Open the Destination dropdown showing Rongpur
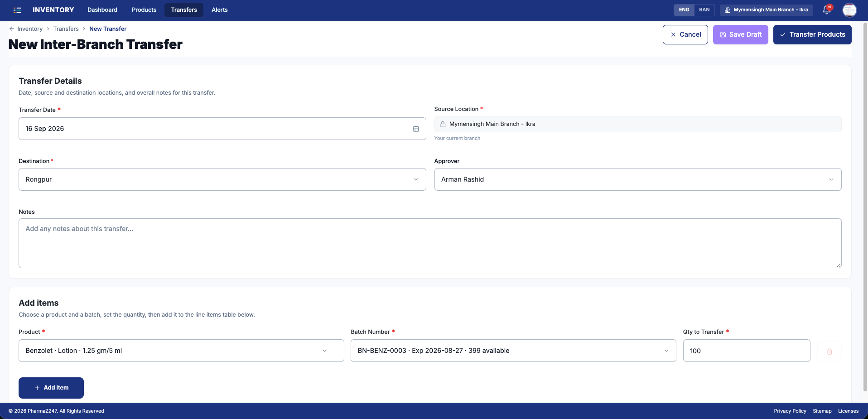Viewport: 868px width, 419px height. 222,179
